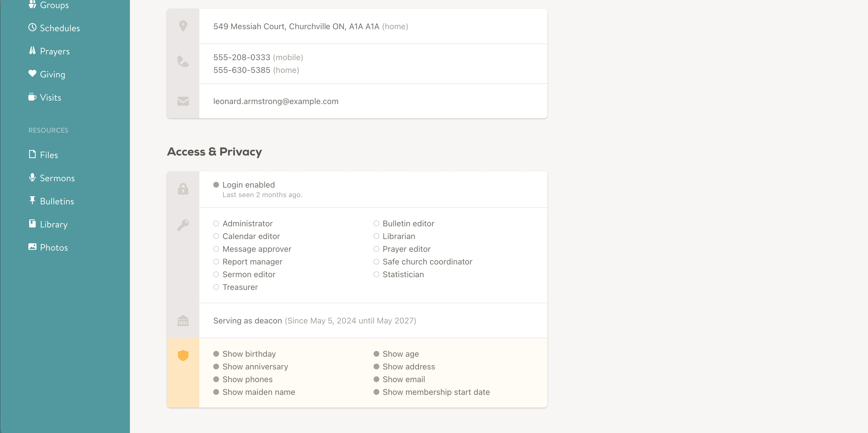Click the leonard.armstrong@example.com email address
This screenshot has height=433, width=868.
tap(276, 101)
